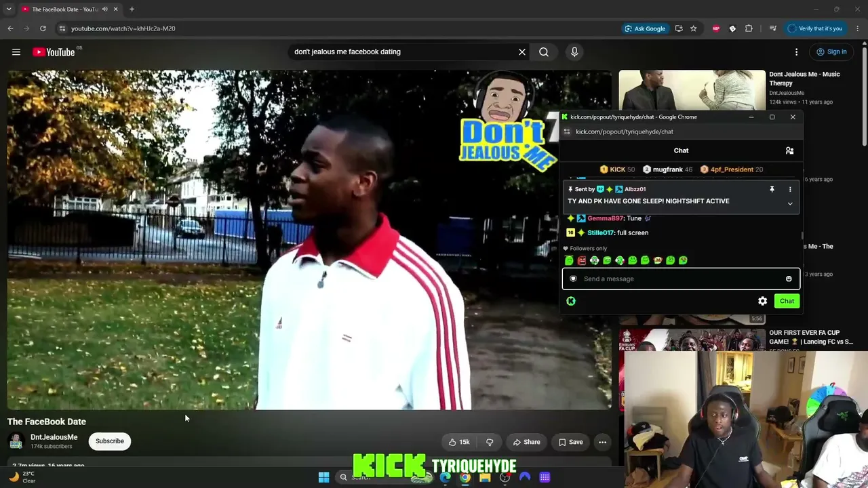Screen dimensions: 868x488
Task: Open Albzz01 profile in pinned message
Action: tap(635, 189)
